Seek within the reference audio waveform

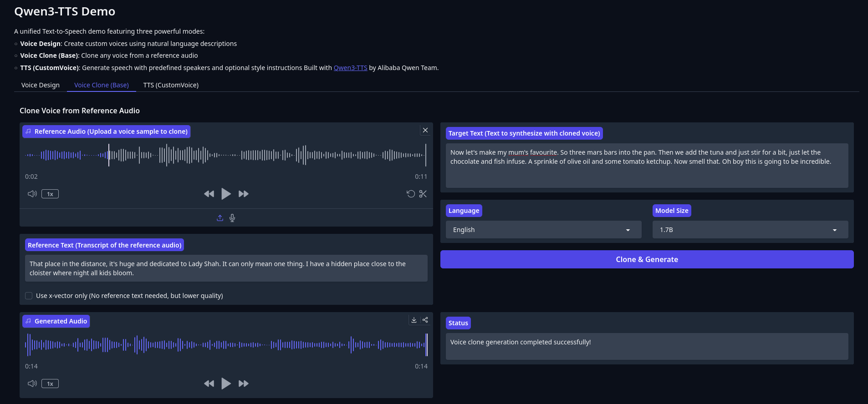[x=226, y=155]
